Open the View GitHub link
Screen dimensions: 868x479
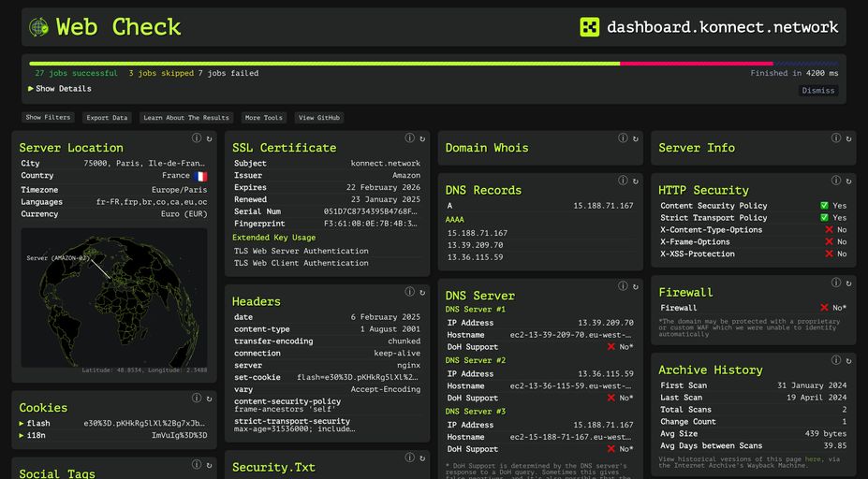pos(319,118)
